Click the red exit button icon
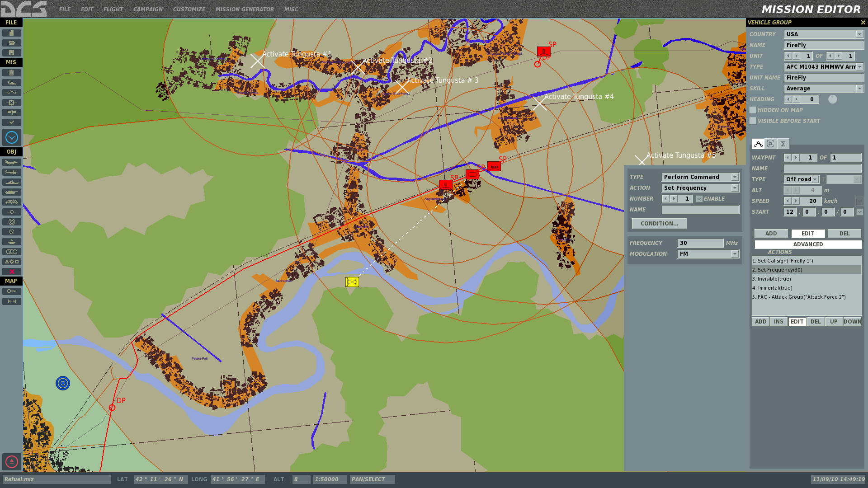 (12, 462)
